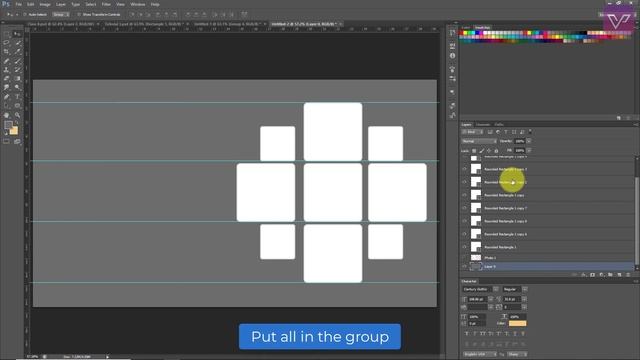Toggle Underline in Character panel
Screen dimensions: 640x360
tap(515, 334)
